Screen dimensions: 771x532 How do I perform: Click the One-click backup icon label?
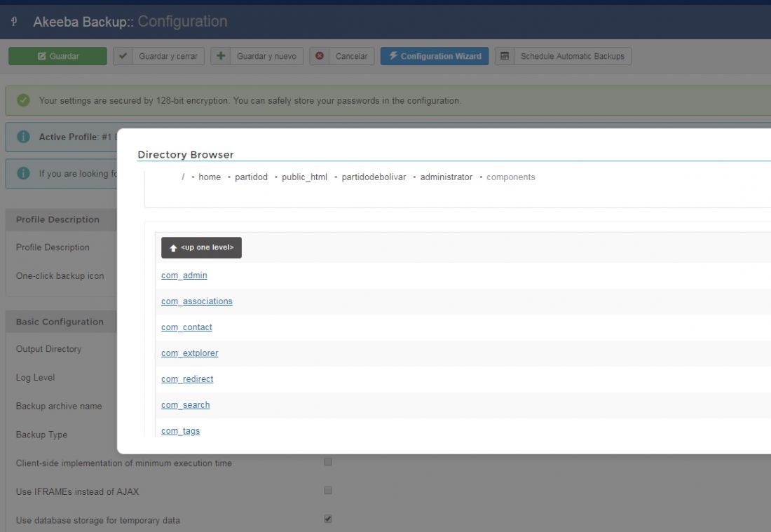point(60,276)
